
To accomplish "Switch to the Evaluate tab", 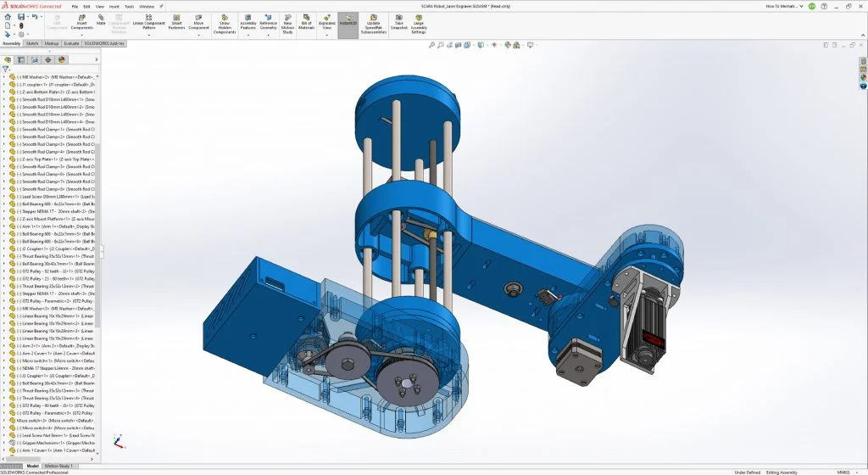I will tap(72, 43).
